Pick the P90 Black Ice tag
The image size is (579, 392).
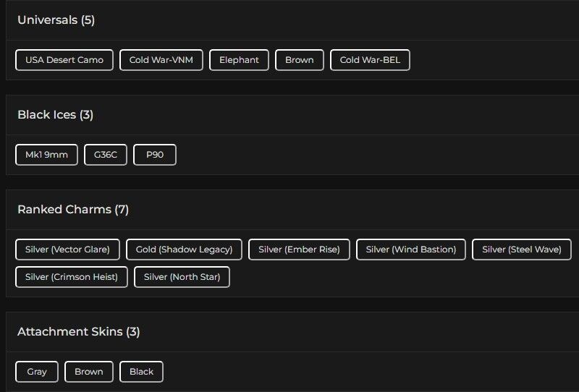pyautogui.click(x=155, y=155)
